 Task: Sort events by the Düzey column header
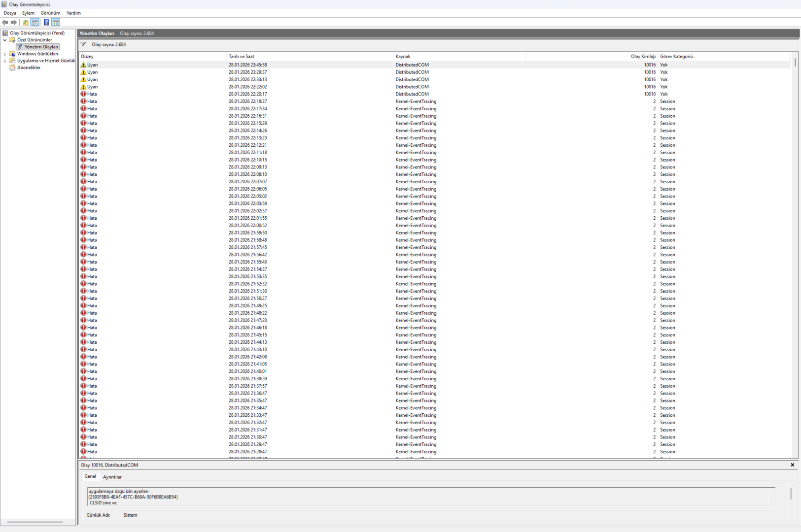click(x=152, y=57)
